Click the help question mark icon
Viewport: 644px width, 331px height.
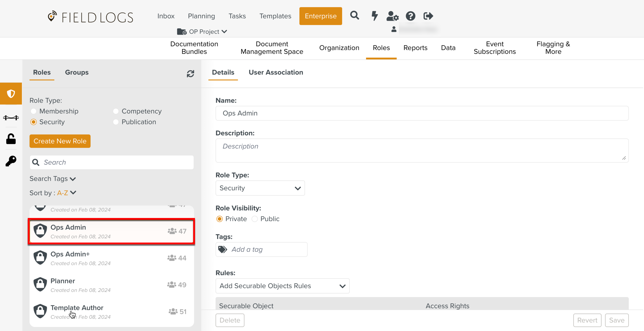pyautogui.click(x=410, y=16)
